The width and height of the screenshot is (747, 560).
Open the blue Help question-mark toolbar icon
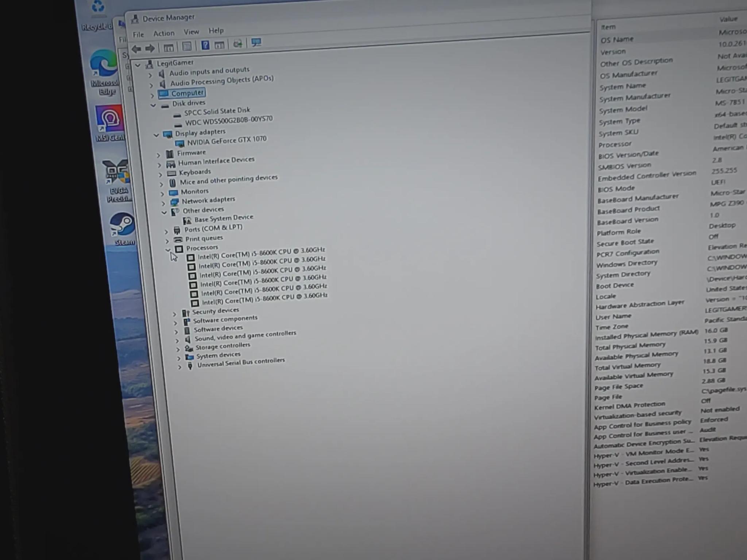point(205,45)
